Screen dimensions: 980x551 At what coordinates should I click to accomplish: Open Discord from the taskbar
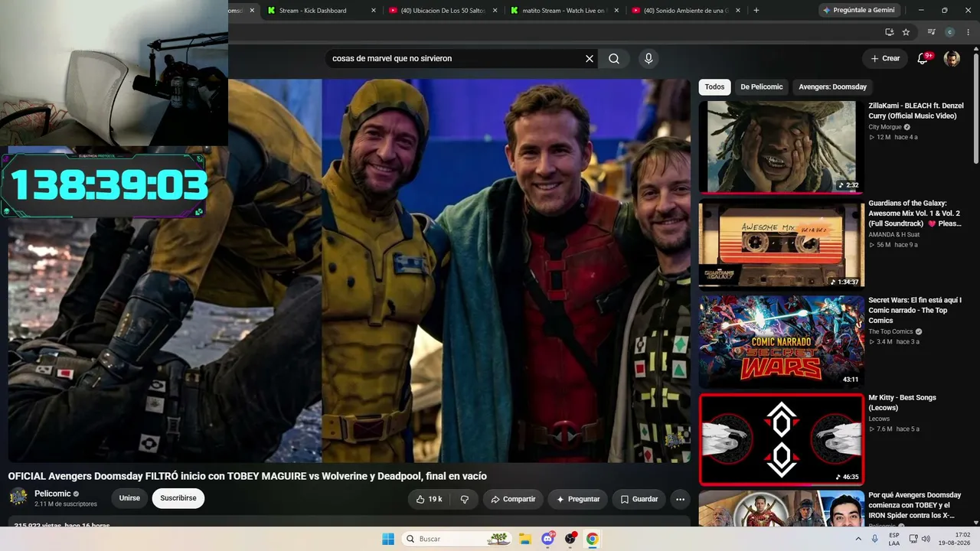pyautogui.click(x=548, y=539)
